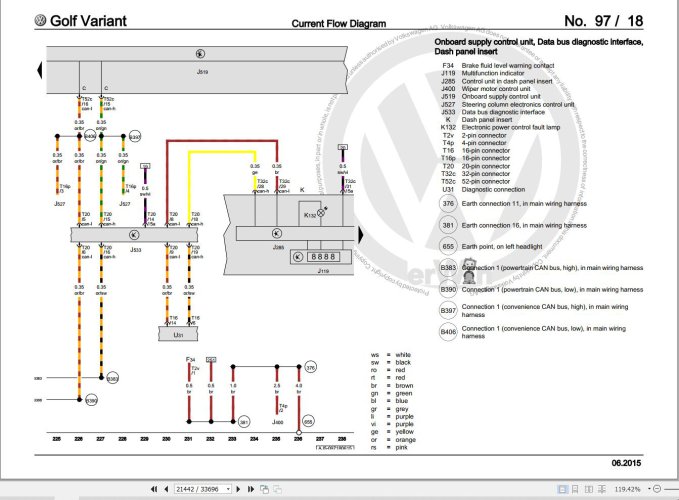Jump to the last page
The image size is (679, 500).
point(251,489)
